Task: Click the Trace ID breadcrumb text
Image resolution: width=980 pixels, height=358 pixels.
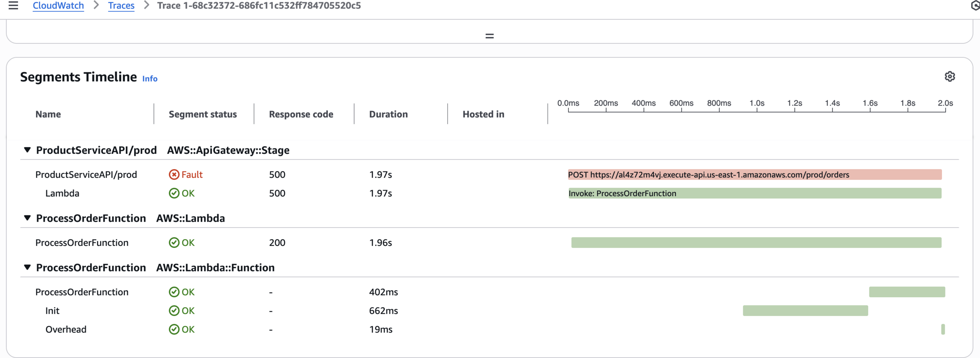Action: pos(259,5)
